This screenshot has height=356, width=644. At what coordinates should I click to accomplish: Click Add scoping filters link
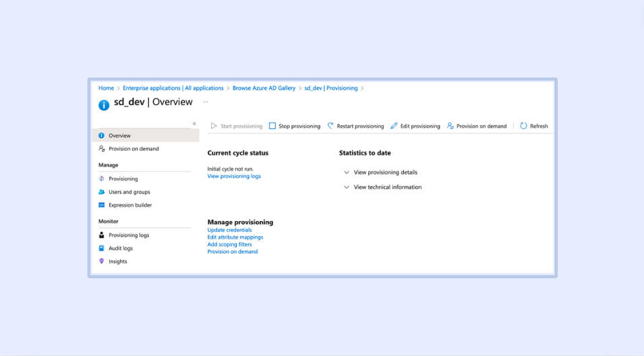pyautogui.click(x=229, y=244)
